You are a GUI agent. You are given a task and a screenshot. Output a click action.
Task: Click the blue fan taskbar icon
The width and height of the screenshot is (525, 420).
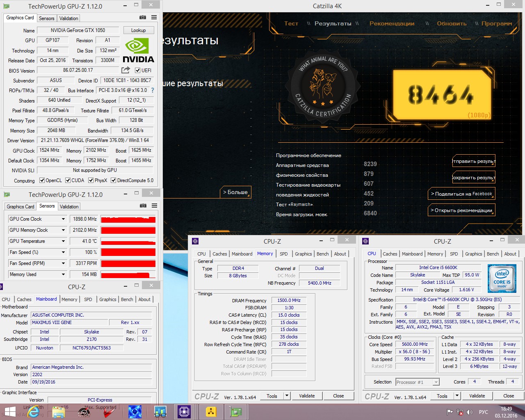135,412
